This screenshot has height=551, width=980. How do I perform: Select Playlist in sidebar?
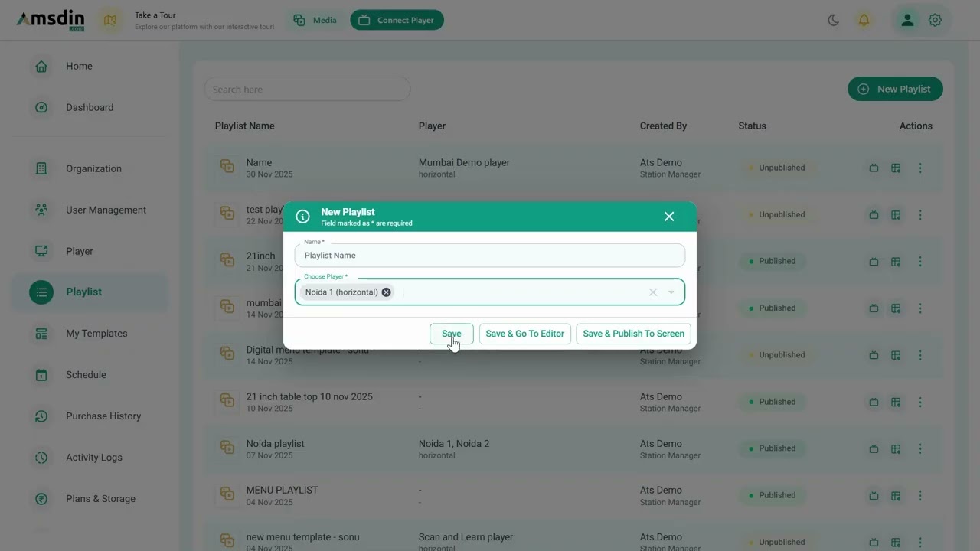(x=90, y=292)
